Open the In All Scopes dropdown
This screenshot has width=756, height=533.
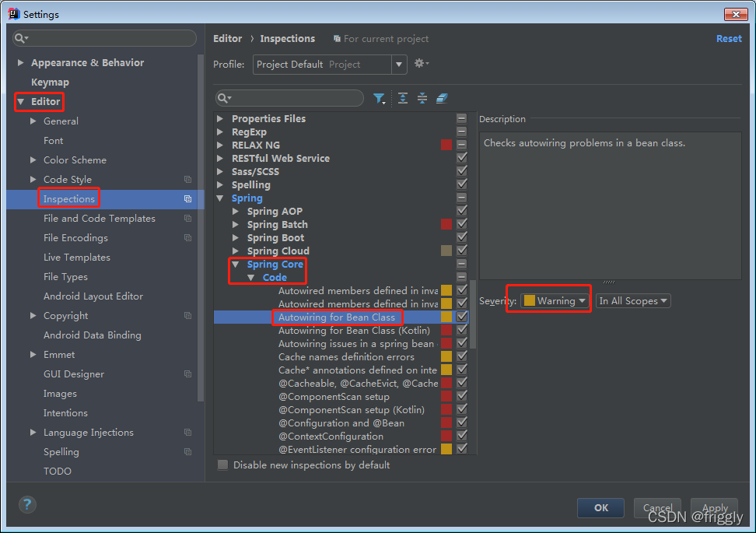[x=633, y=300]
